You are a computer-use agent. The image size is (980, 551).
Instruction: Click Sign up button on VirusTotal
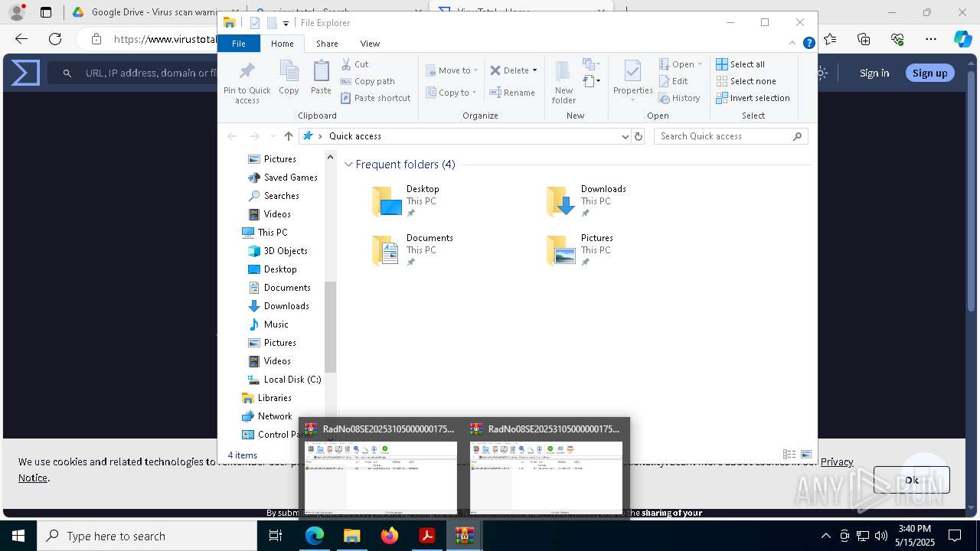(929, 73)
